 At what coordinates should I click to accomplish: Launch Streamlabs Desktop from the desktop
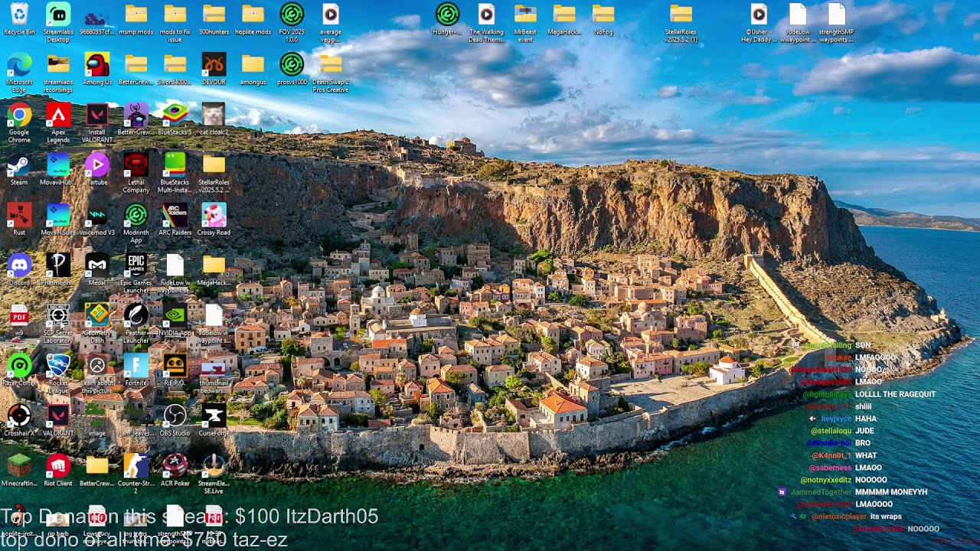coord(58,15)
